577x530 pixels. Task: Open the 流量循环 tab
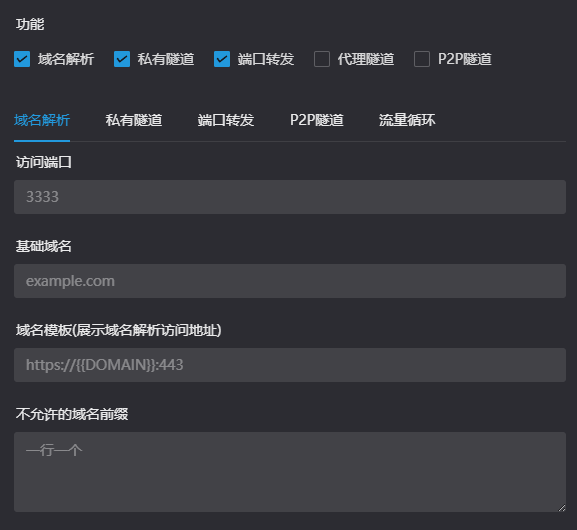point(407,120)
